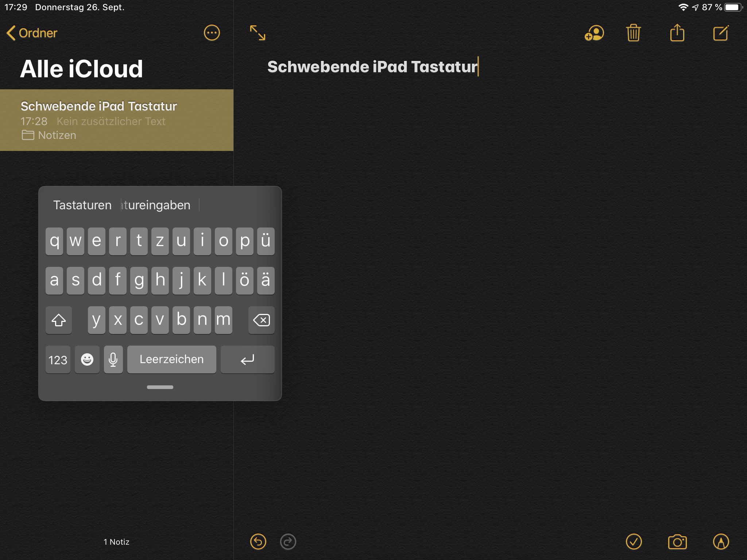Tap the y key
Viewport: 747px width, 560px height.
(97, 320)
